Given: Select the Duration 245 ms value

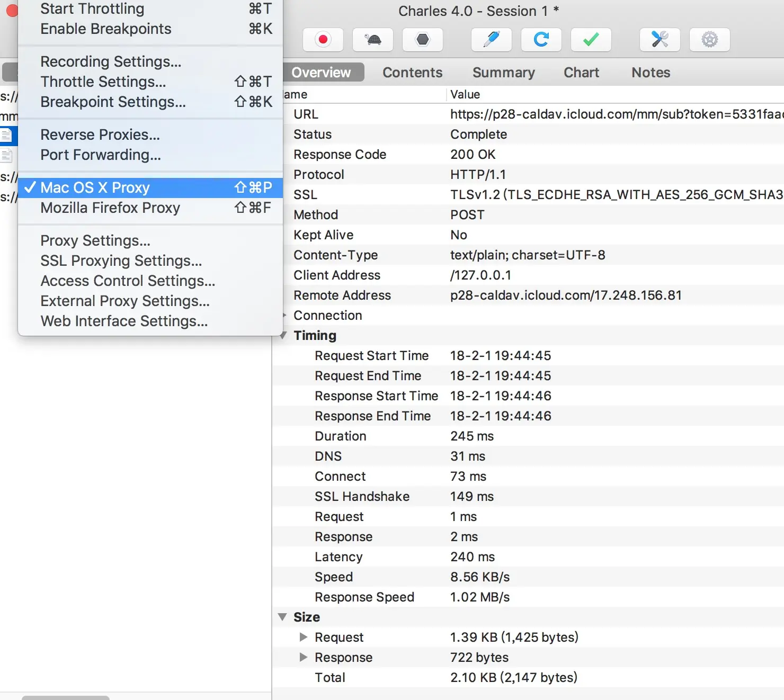Looking at the screenshot, I should click(x=472, y=436).
